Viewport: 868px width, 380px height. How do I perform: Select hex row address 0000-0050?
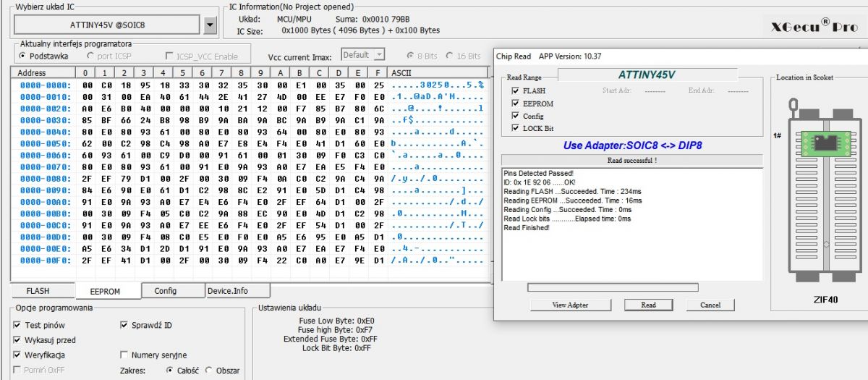point(45,143)
